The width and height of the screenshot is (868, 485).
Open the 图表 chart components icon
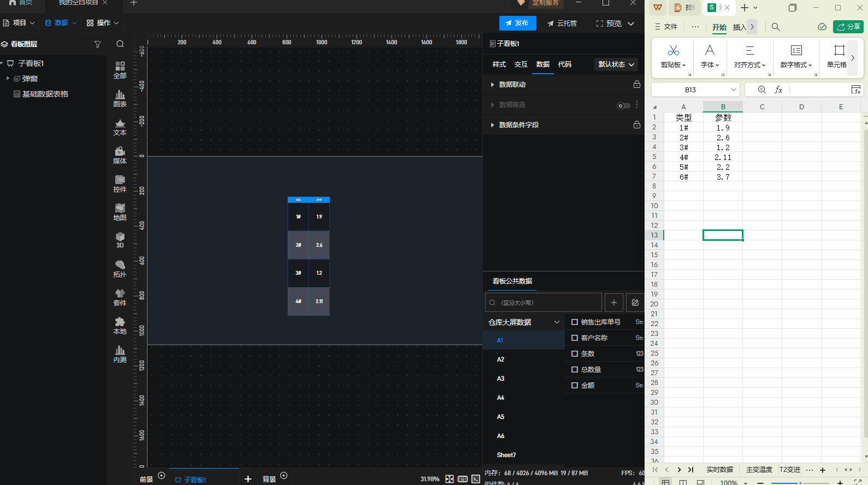click(x=120, y=98)
